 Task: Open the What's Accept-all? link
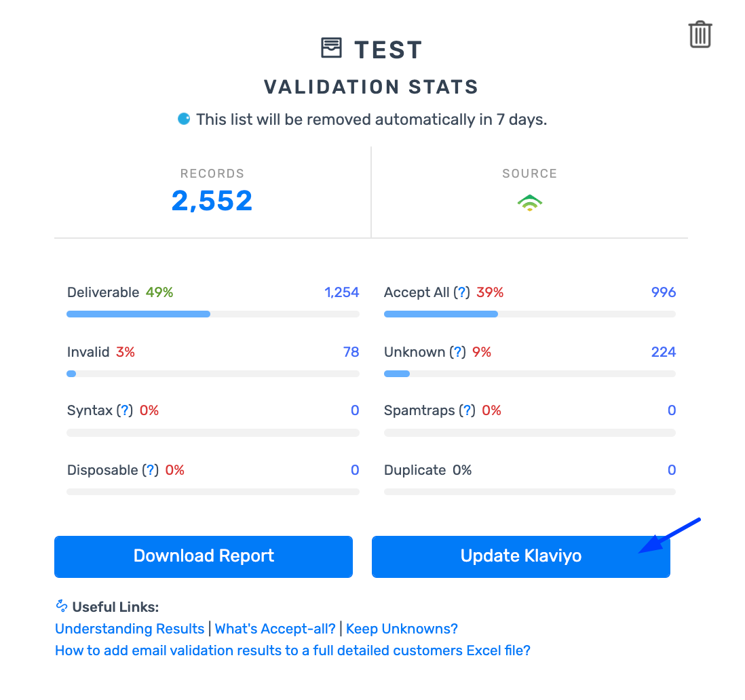[275, 629]
